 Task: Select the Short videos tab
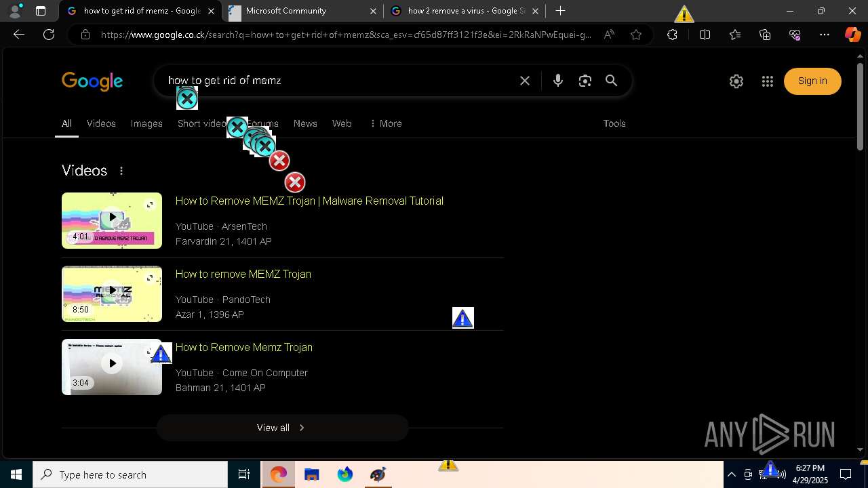tap(201, 123)
